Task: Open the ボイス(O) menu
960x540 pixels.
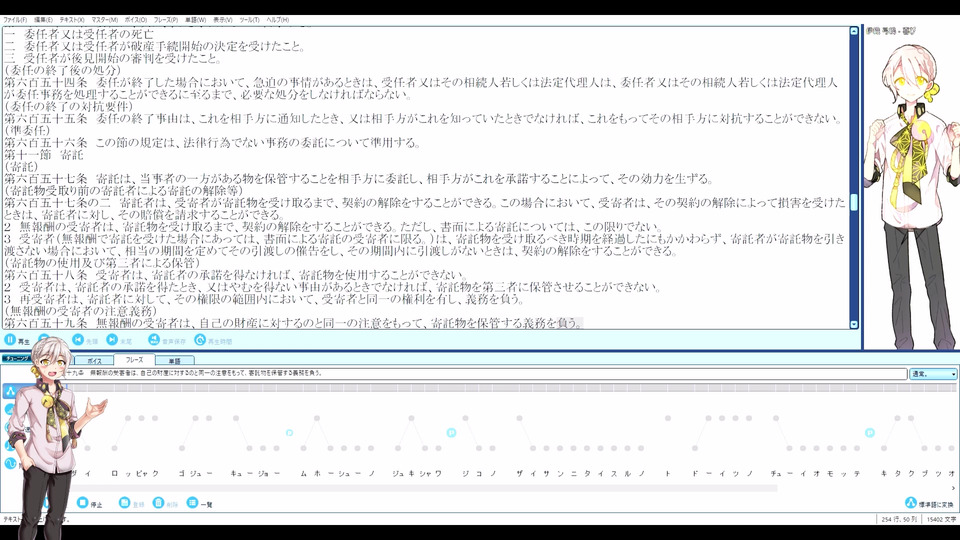Action: click(x=135, y=20)
